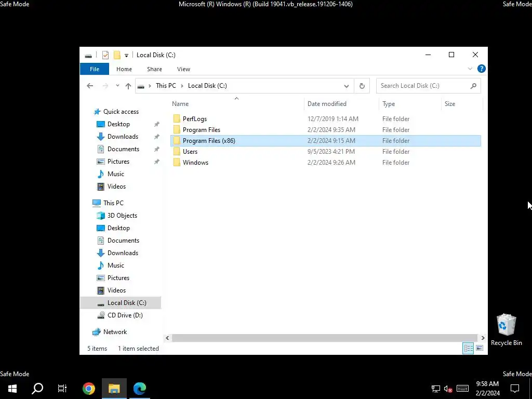Click the New folder icon in the title bar
The image size is (532, 399).
(117, 55)
